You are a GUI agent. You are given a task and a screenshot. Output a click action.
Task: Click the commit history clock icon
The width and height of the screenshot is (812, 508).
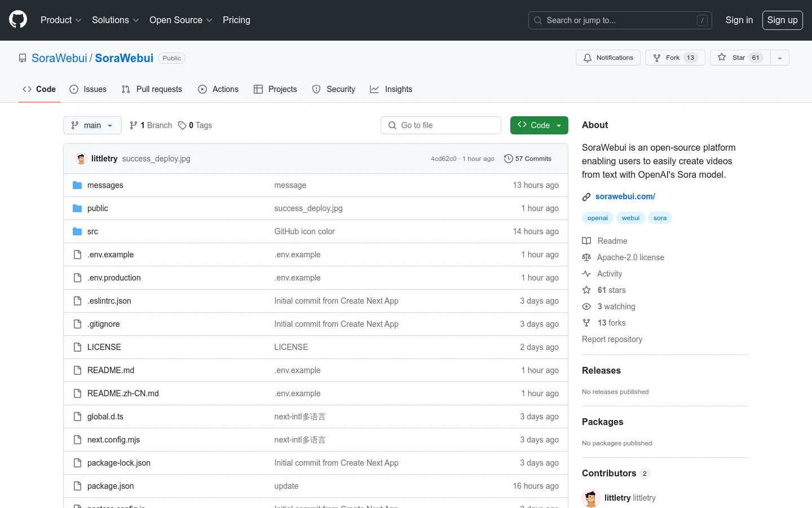(x=508, y=159)
